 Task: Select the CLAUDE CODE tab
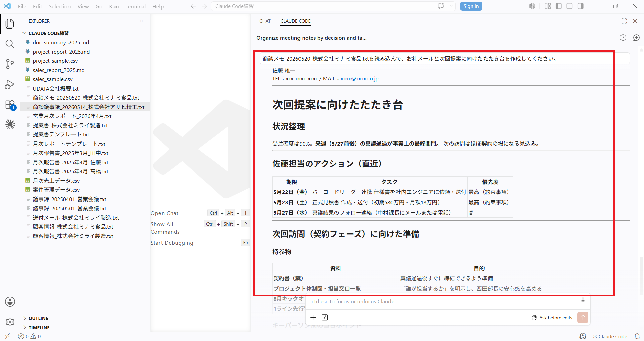pos(295,21)
